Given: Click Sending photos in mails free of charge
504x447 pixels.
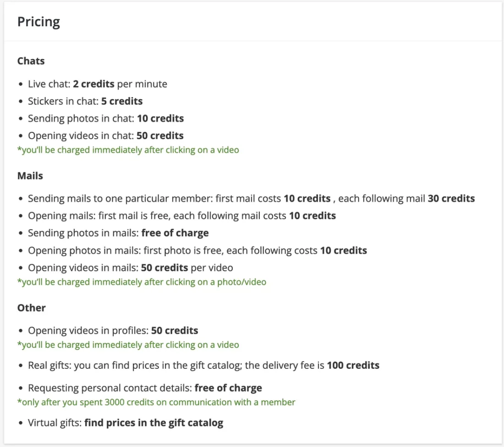Looking at the screenshot, I should pos(118,233).
